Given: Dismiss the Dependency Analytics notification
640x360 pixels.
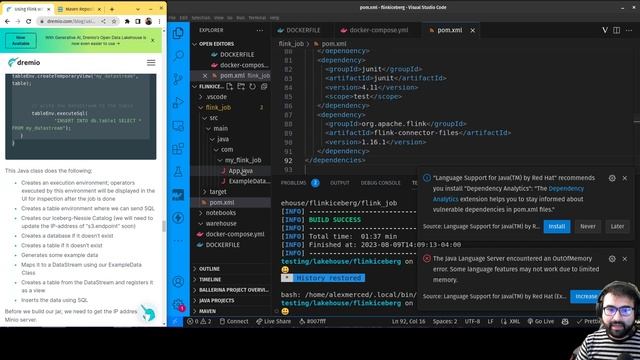Looking at the screenshot, I should coord(624,178).
